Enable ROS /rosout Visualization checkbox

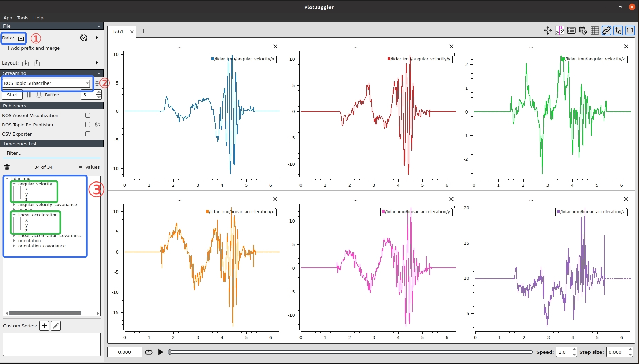88,115
